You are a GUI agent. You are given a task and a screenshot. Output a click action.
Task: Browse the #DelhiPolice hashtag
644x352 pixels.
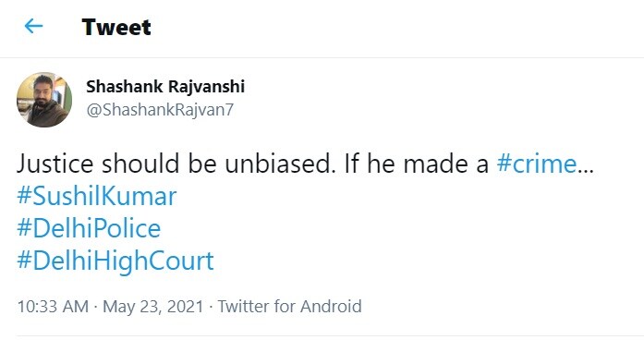(x=89, y=228)
